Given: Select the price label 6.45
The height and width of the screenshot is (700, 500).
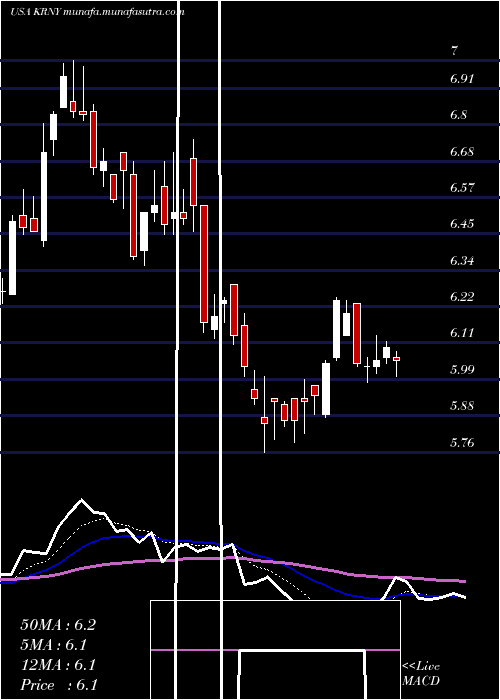Looking at the screenshot, I should pyautogui.click(x=462, y=224).
